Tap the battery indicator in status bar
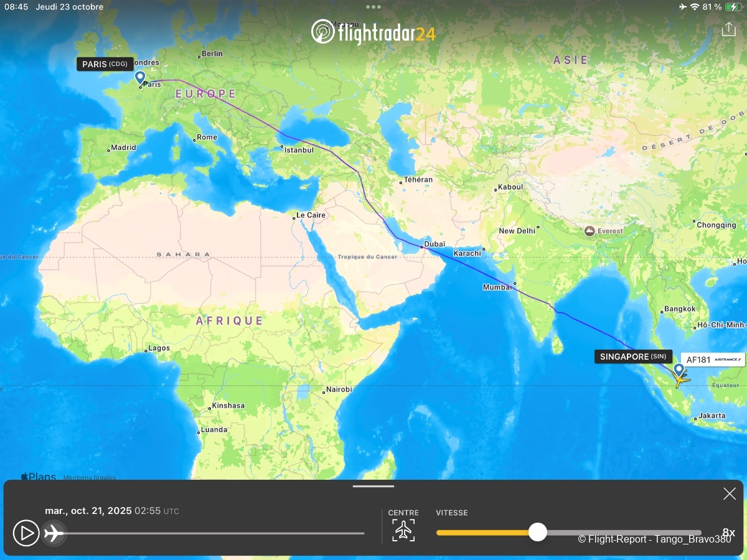Screen dimensions: 747x560 [x=733, y=7]
